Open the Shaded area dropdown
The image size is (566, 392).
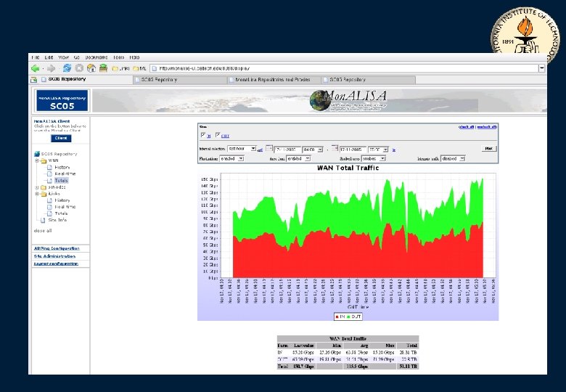coord(374,158)
